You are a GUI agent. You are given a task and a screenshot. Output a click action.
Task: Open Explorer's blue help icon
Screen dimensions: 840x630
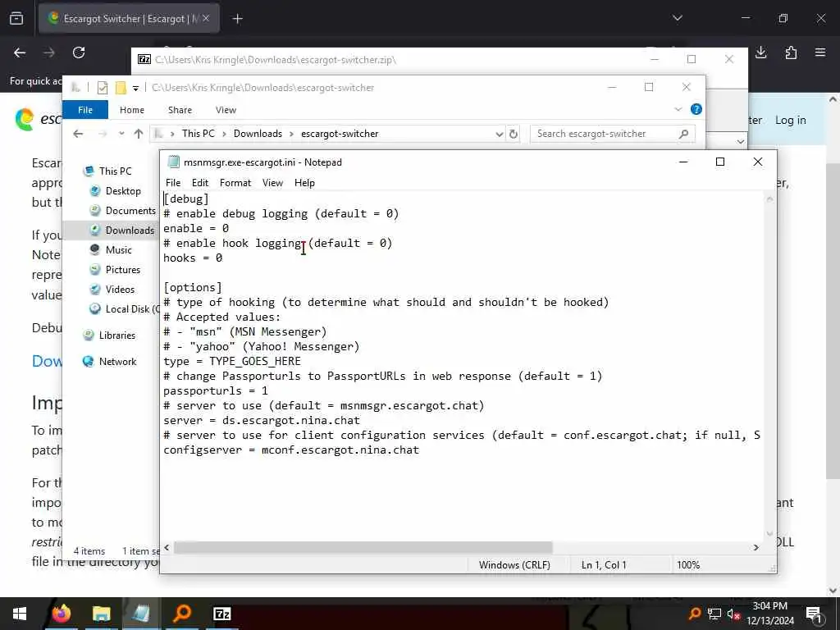point(696,109)
